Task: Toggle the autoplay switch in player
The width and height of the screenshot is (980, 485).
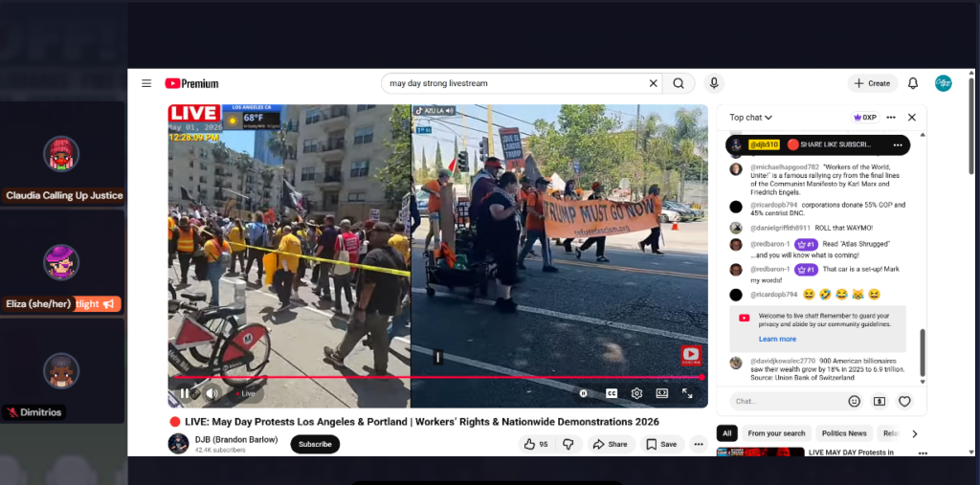Action: (x=584, y=393)
